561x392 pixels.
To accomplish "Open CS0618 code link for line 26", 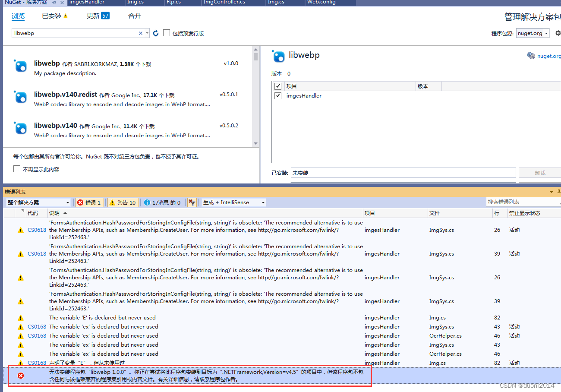I will (x=37, y=230).
